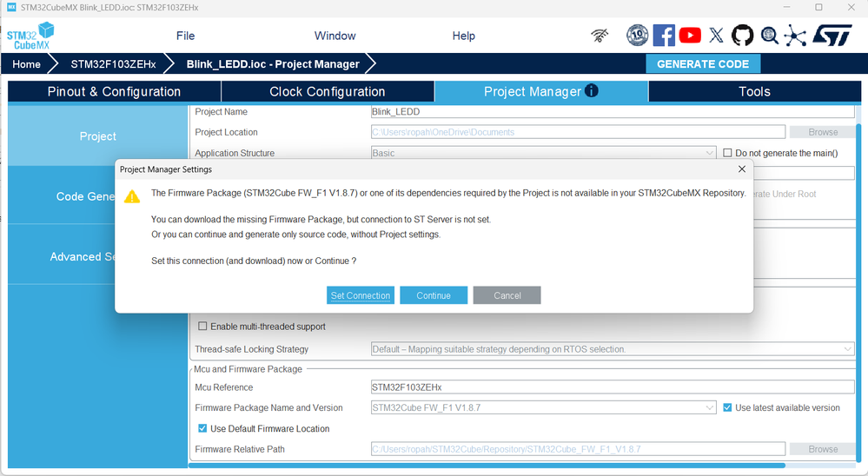Open Firmware Package Name and Version dropdown
Screen dimensions: 868x476
pyautogui.click(x=544, y=407)
